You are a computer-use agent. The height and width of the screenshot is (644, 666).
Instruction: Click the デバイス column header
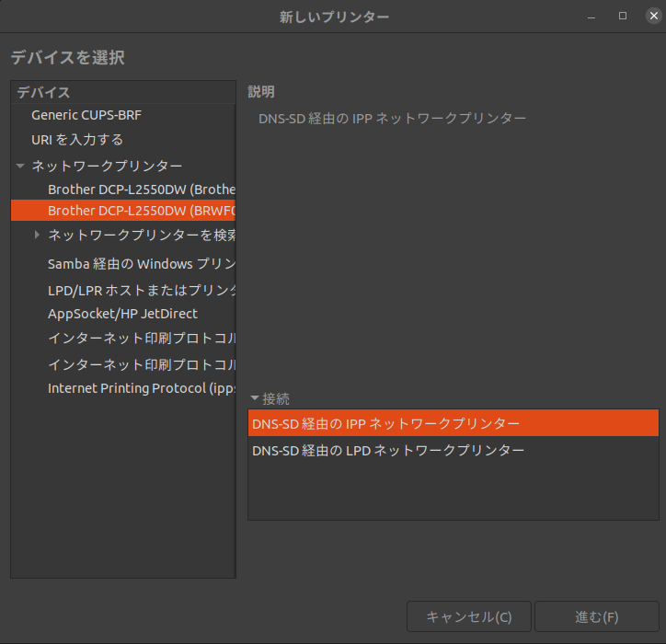tap(43, 92)
